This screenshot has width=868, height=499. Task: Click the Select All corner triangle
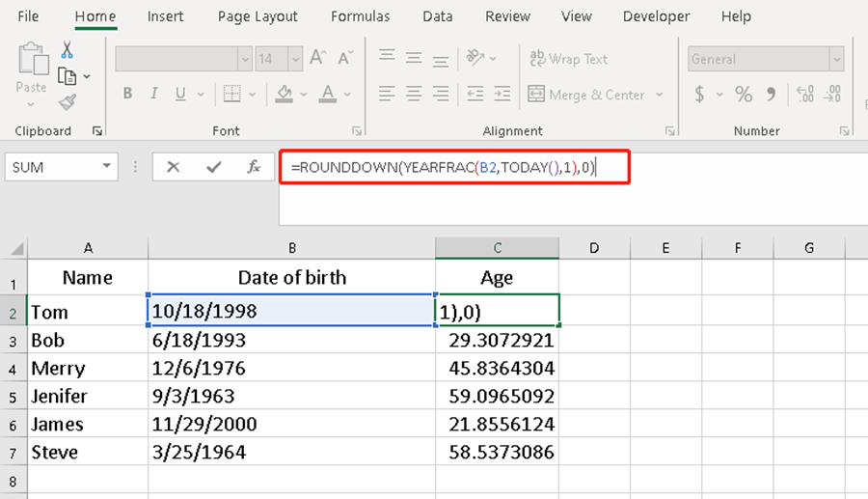[16, 249]
